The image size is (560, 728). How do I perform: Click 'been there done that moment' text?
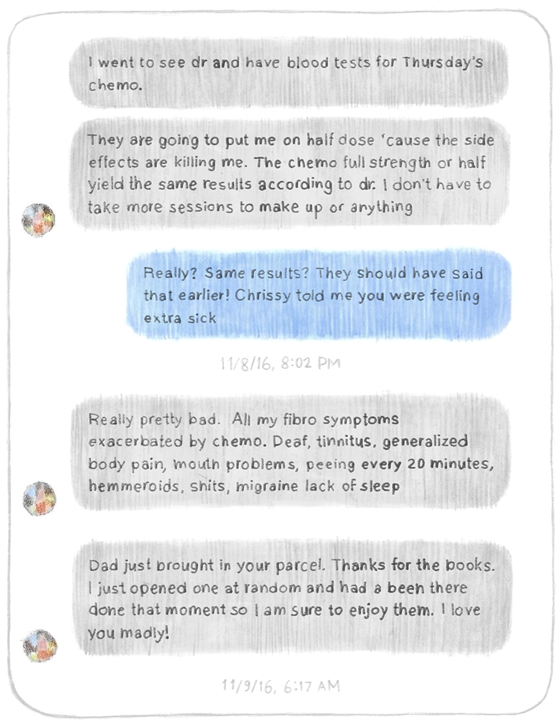(x=277, y=599)
